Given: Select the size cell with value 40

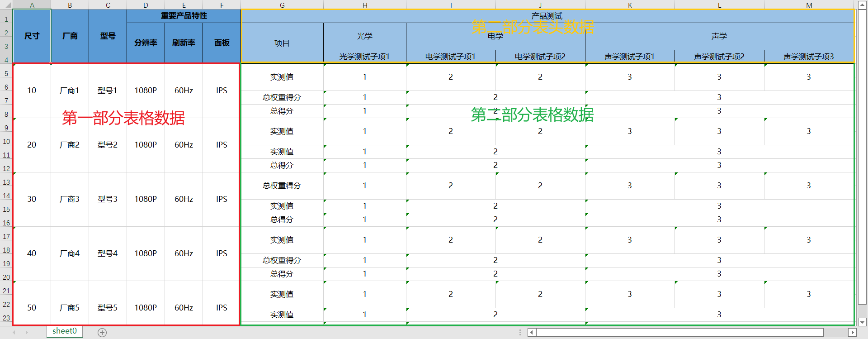Looking at the screenshot, I should pos(32,253).
